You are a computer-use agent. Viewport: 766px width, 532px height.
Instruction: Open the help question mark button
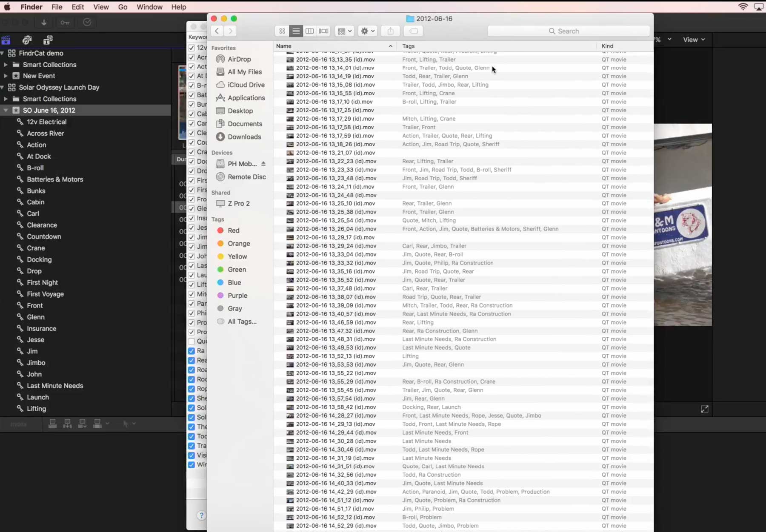201,515
